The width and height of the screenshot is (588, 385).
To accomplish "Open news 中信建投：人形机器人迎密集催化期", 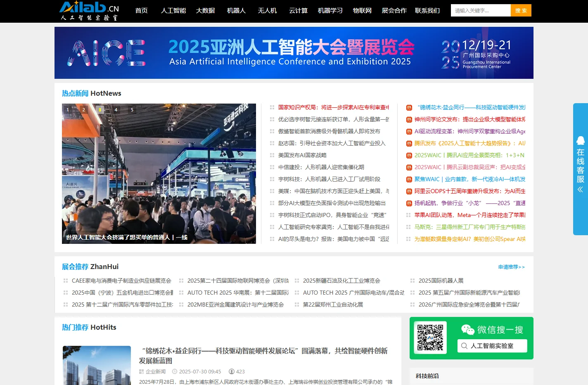I will pyautogui.click(x=321, y=167).
